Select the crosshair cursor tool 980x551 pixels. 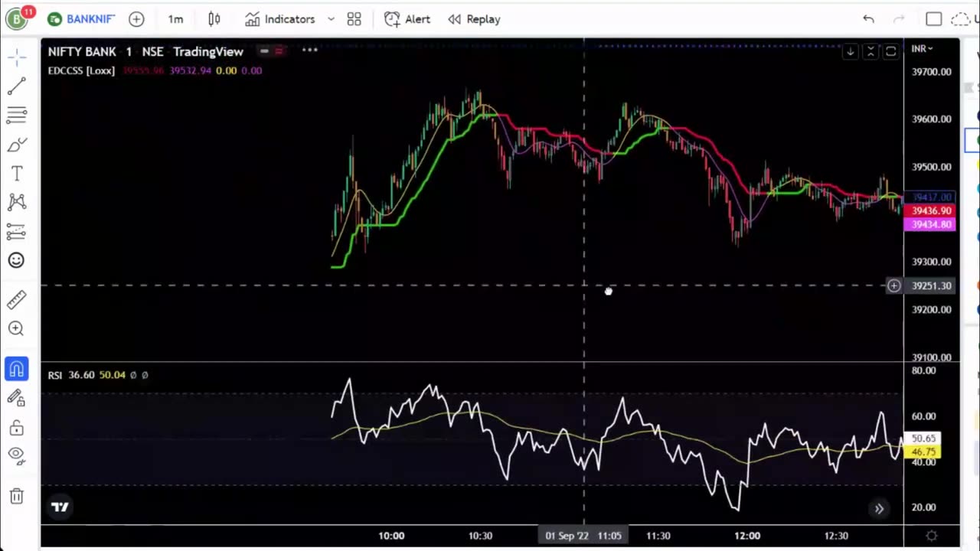pyautogui.click(x=17, y=57)
